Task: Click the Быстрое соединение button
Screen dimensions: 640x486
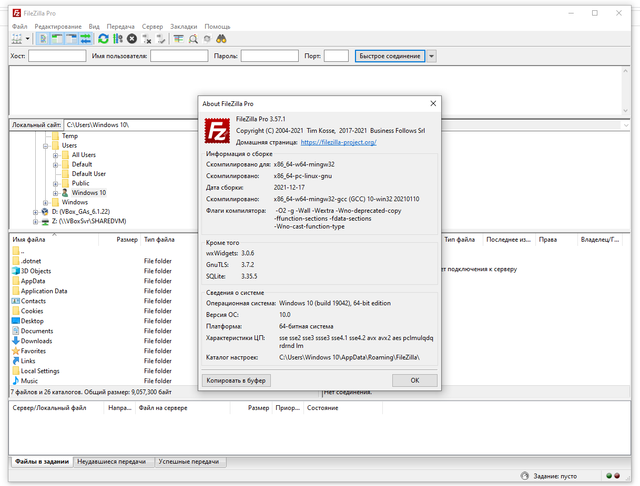Action: [x=390, y=56]
